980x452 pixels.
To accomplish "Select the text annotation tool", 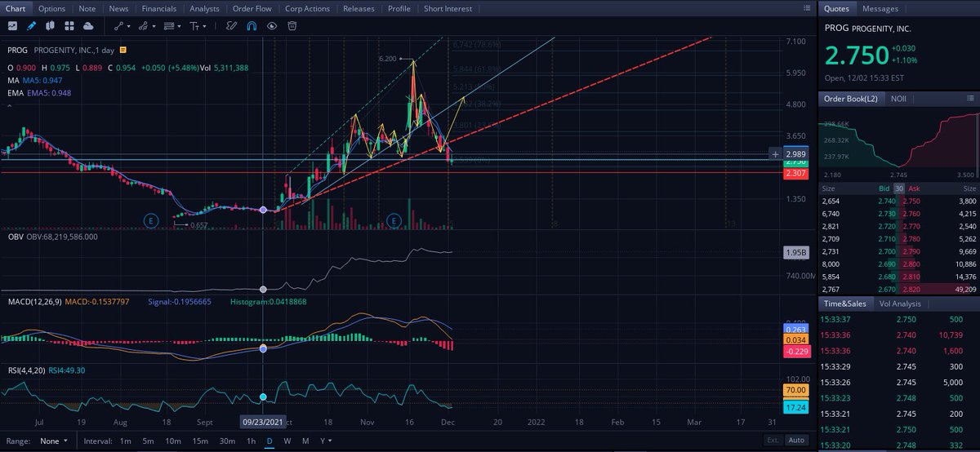I will tap(194, 25).
